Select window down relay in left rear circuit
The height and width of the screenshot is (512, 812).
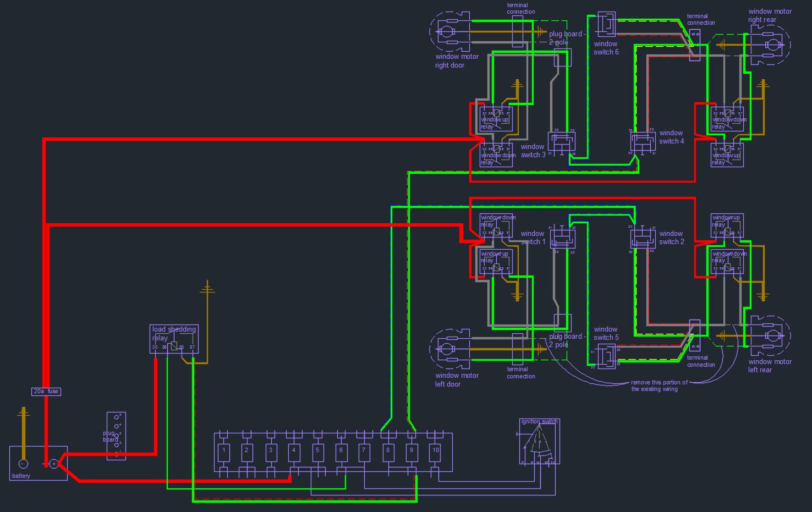[727, 262]
